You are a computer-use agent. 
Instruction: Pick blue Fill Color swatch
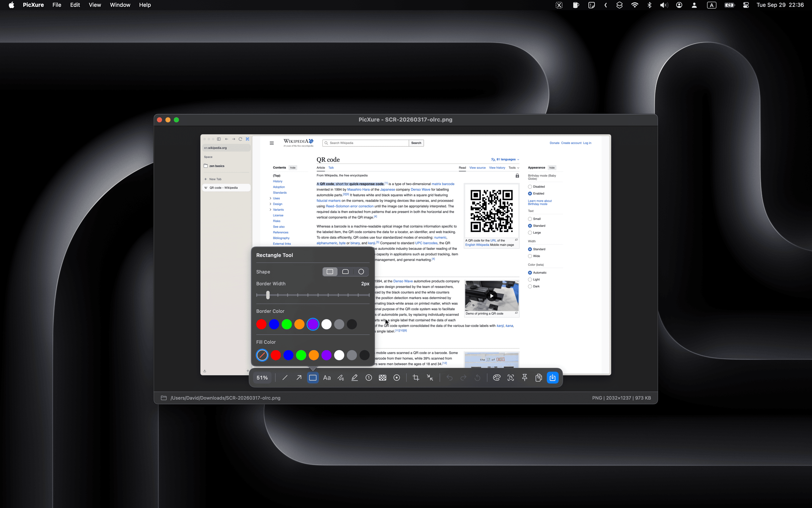pos(288,355)
